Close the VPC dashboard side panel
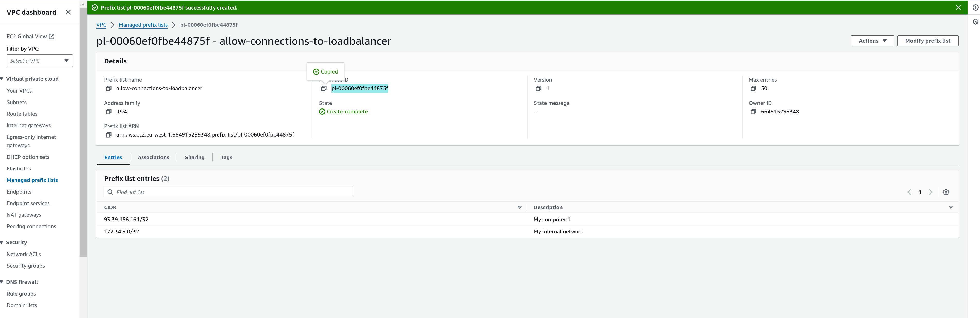The height and width of the screenshot is (318, 980). (x=68, y=12)
